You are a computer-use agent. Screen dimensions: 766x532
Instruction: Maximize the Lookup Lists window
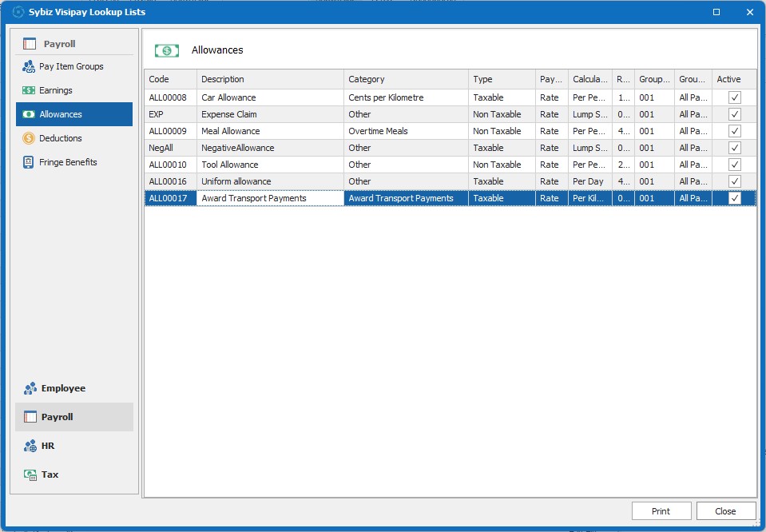point(716,12)
